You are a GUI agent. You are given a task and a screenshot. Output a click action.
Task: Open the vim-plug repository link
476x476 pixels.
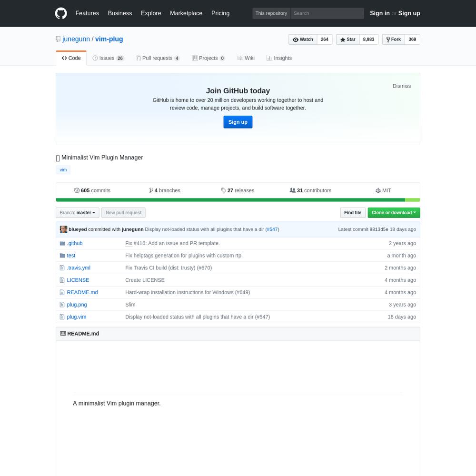[x=109, y=39]
